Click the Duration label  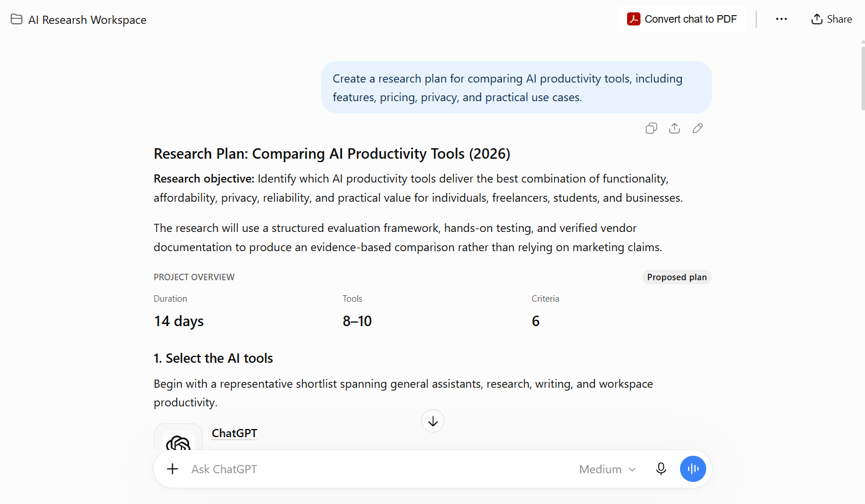[x=170, y=299]
